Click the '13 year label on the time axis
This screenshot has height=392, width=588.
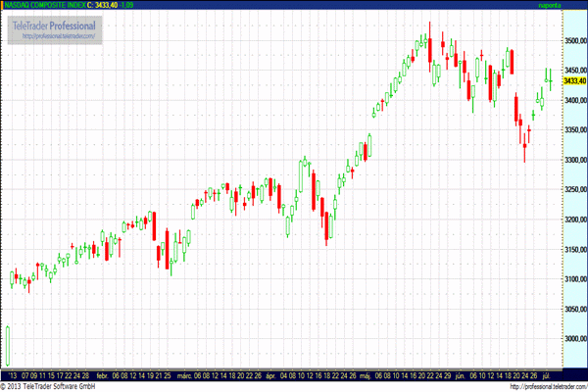[12, 374]
